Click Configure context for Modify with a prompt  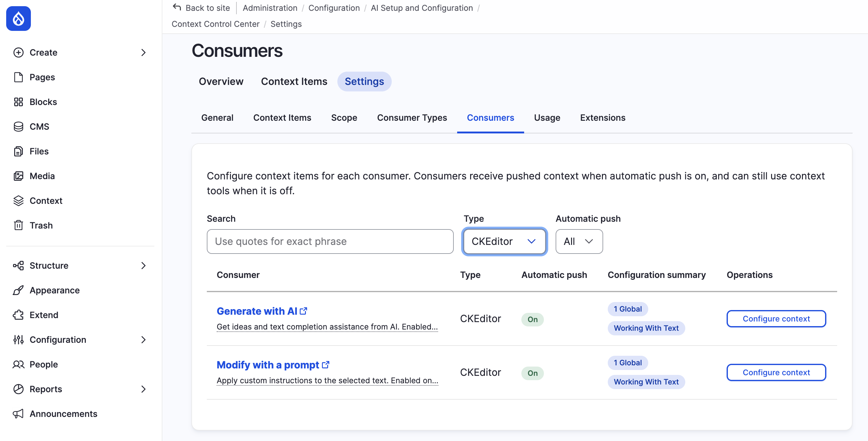(776, 372)
